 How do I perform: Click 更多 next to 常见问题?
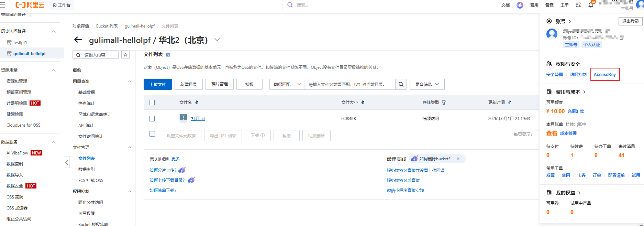point(176,159)
